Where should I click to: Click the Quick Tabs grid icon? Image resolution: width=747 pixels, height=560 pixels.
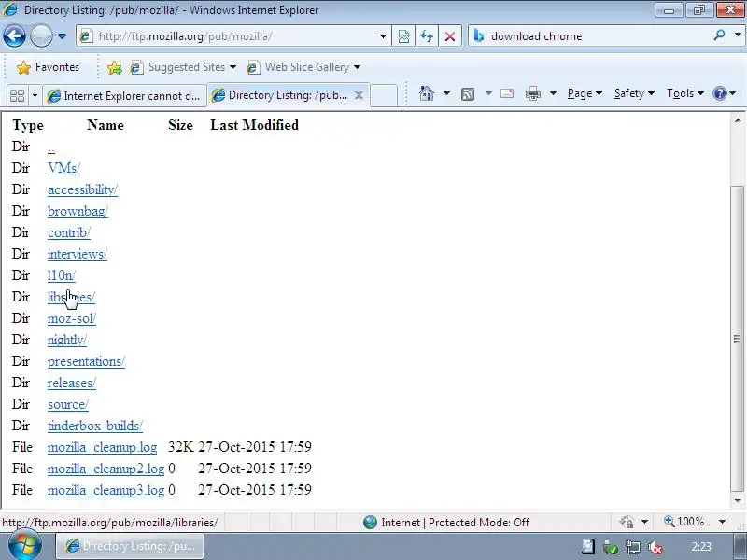pos(17,96)
